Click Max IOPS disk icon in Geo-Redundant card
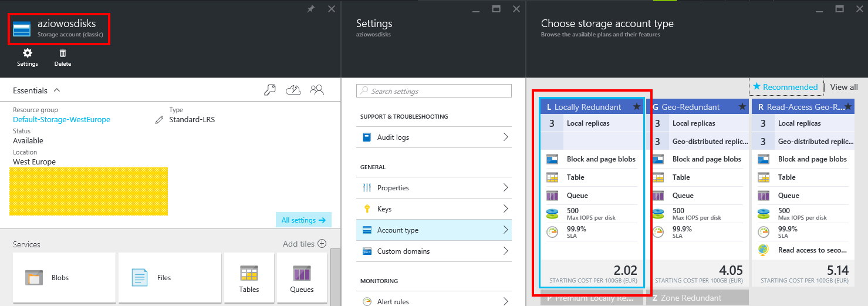 pos(657,214)
